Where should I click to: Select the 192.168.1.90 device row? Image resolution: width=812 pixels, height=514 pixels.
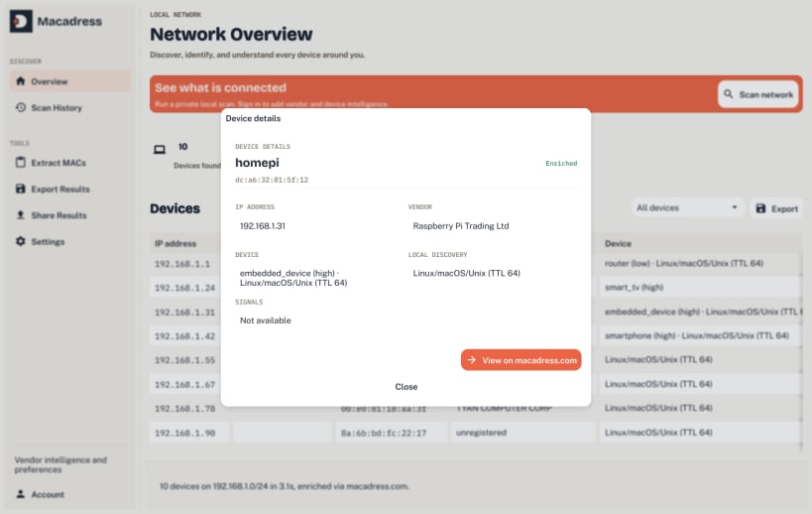point(476,433)
